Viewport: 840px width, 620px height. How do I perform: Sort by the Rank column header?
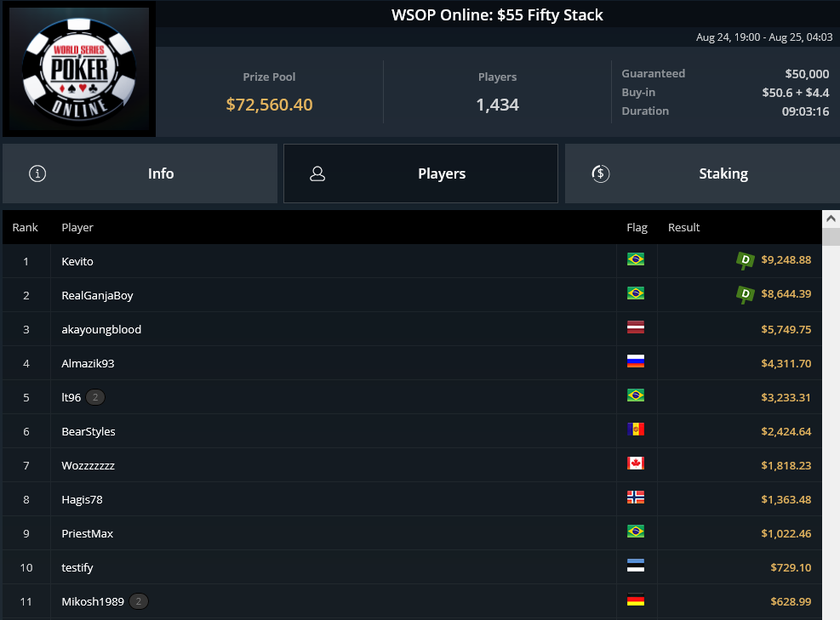[26, 228]
